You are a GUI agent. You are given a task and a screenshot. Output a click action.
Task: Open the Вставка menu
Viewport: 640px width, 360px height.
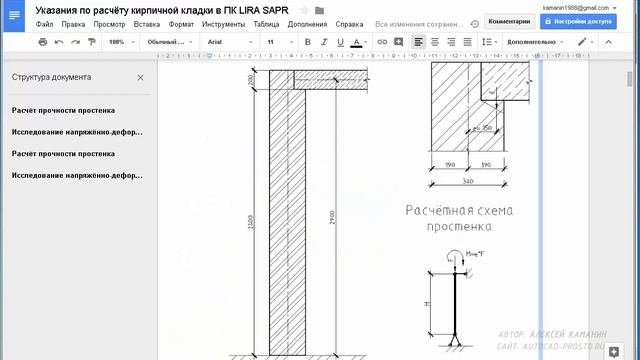coord(147,24)
